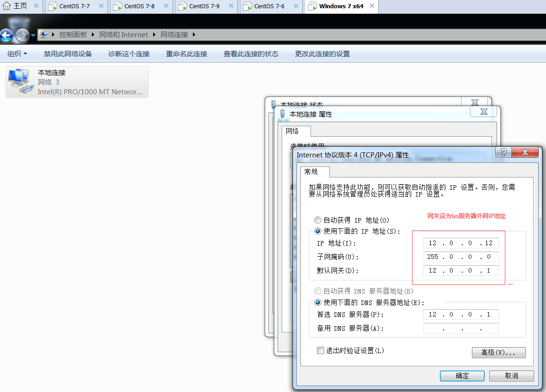Click the 高级(V)... button
This screenshot has height=392, width=546.
[498, 352]
